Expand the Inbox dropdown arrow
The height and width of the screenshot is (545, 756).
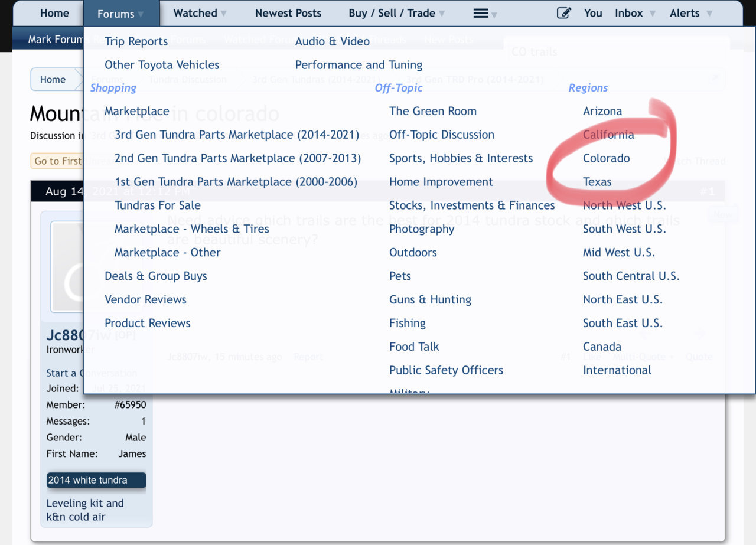(x=653, y=14)
